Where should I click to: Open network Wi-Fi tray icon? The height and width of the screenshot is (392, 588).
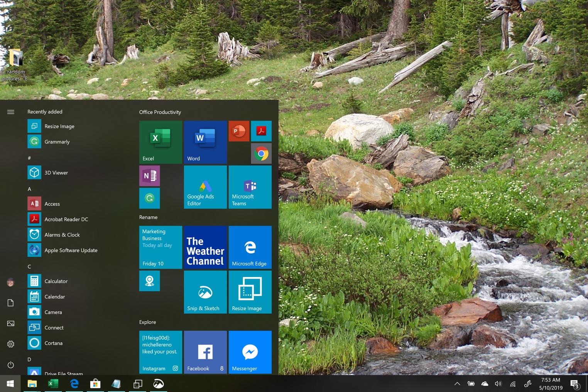(513, 384)
